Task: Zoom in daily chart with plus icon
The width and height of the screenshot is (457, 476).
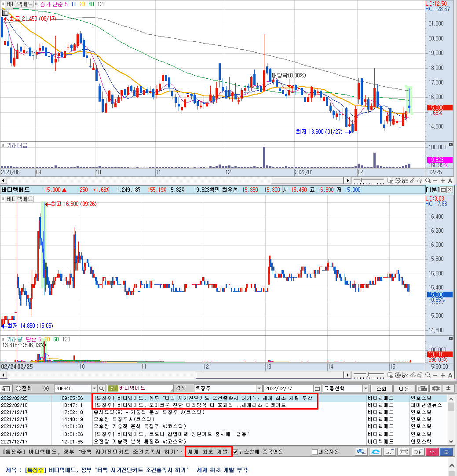Action: pyautogui.click(x=443, y=181)
